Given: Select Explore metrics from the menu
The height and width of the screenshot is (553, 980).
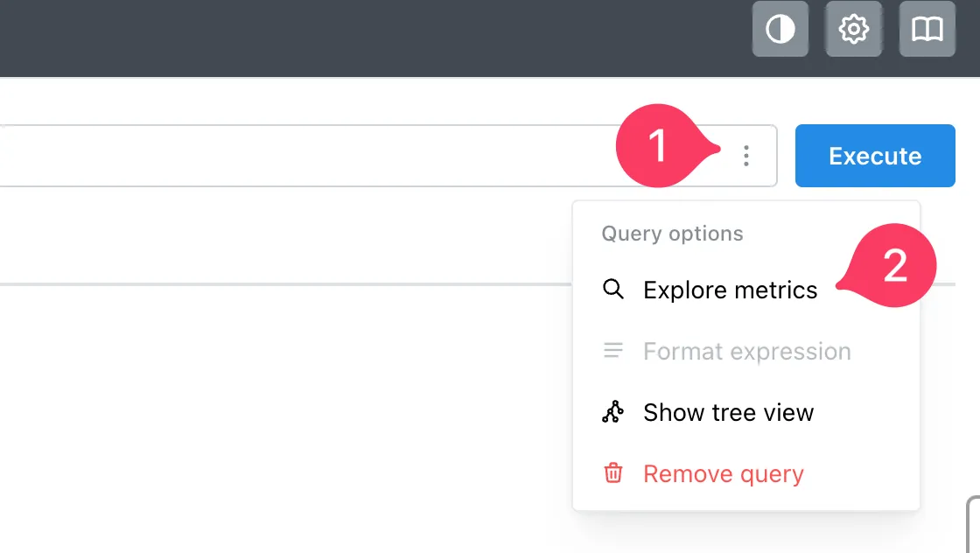Looking at the screenshot, I should pyautogui.click(x=730, y=290).
